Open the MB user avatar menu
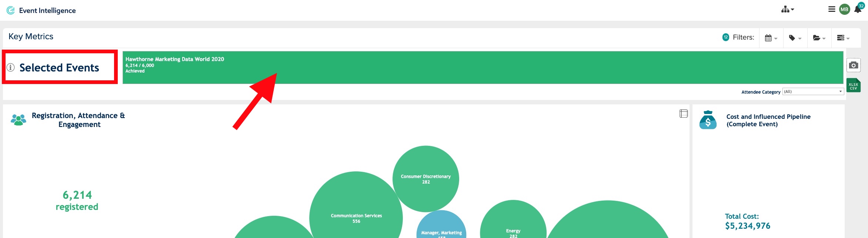The height and width of the screenshot is (238, 868). [845, 10]
